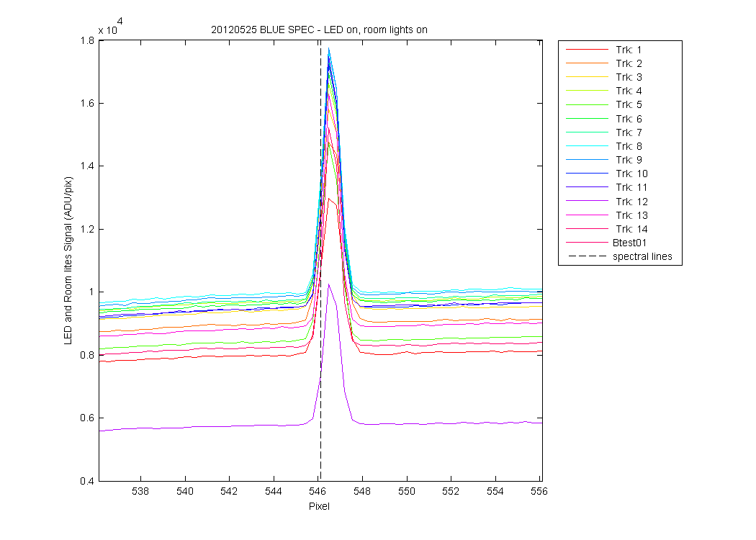Click the x-axis tick label 546
756x540 pixels.
tap(318, 491)
